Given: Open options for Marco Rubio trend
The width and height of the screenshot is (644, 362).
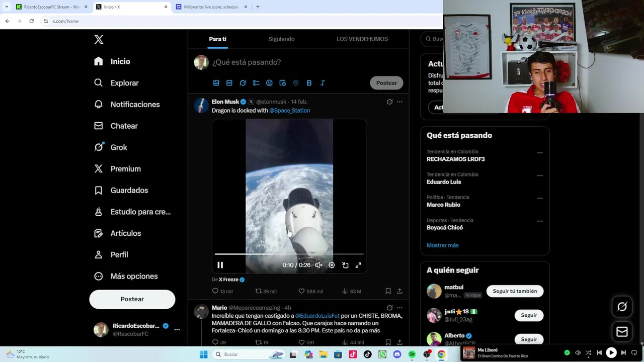Looking at the screenshot, I should coord(540,199).
